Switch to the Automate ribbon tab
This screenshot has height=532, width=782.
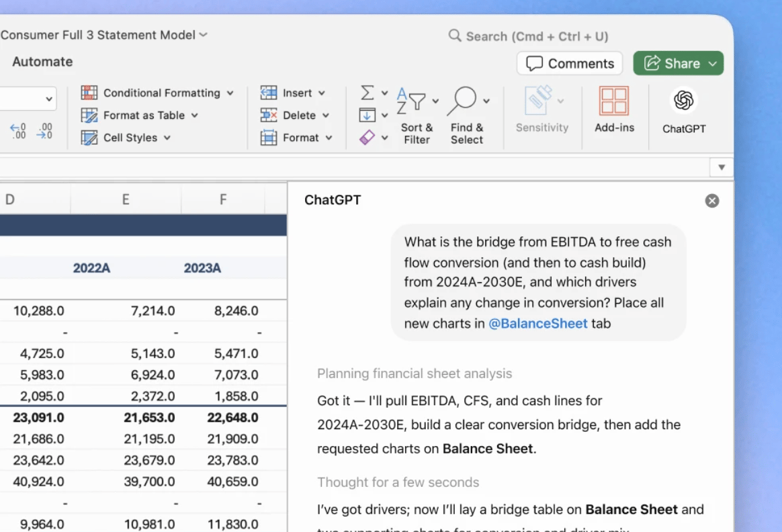pos(42,62)
